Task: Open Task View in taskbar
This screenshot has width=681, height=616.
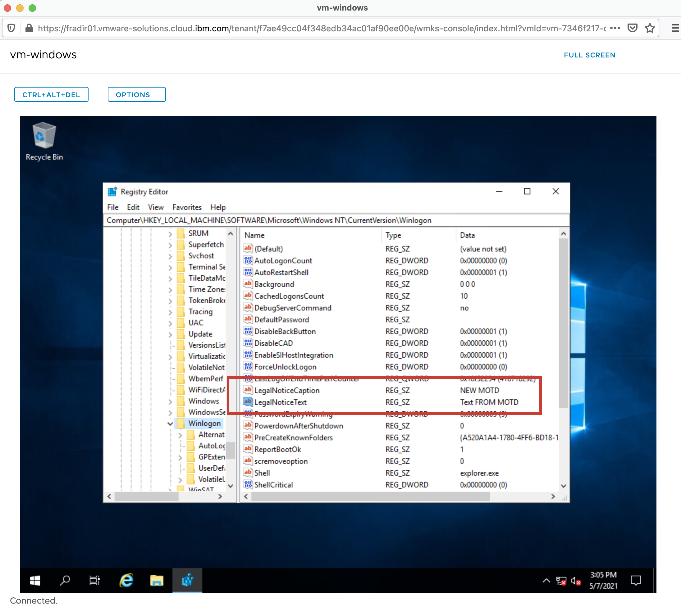Action: coord(94,581)
